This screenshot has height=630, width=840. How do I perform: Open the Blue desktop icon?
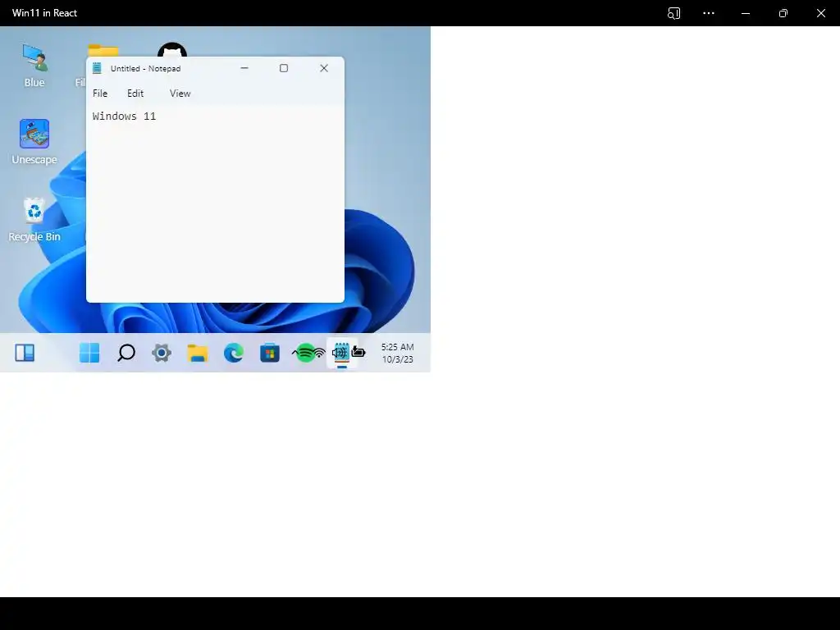[34, 66]
